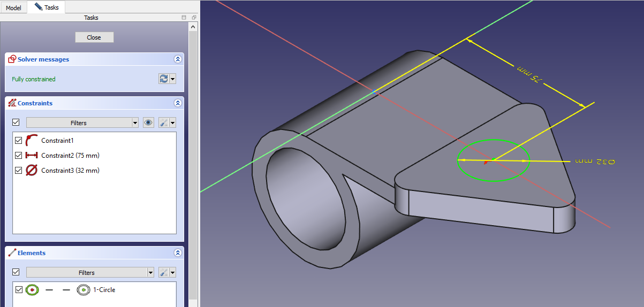Click the Tasks panel float icon
This screenshot has height=307, width=644.
pyautogui.click(x=194, y=18)
